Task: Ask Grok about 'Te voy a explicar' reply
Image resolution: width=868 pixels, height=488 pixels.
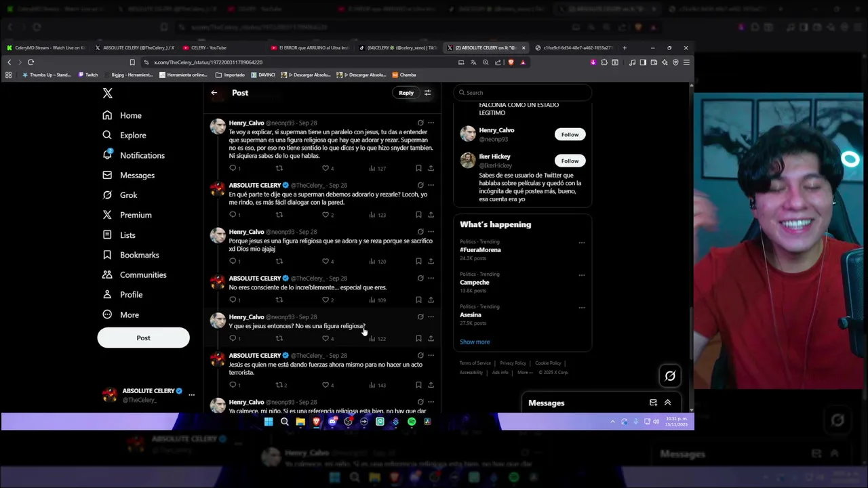Action: coord(420,123)
